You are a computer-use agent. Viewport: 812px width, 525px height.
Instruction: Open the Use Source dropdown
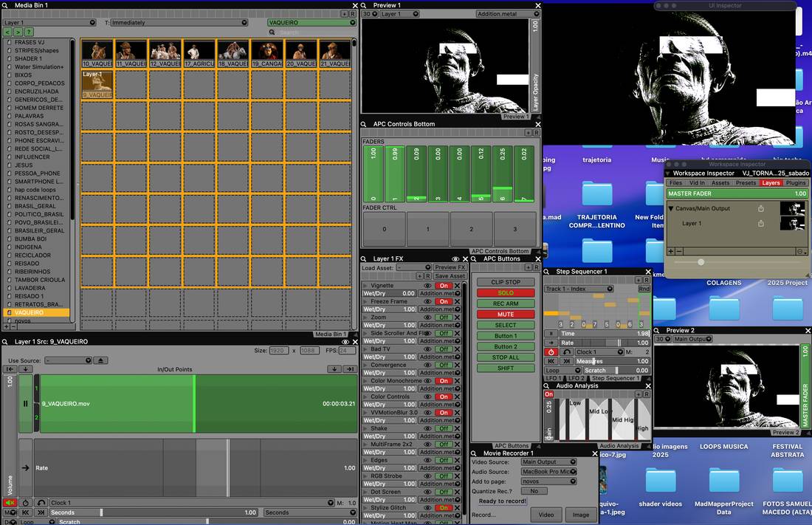tap(69, 360)
